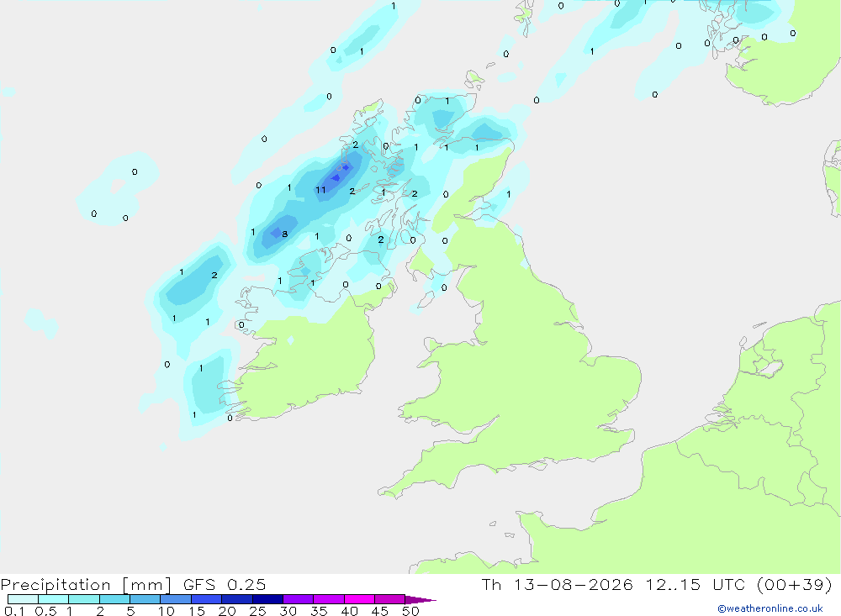Click the 40–45 mm magenta legend swatch
Viewport: 841px width, 616px height.
359,599
